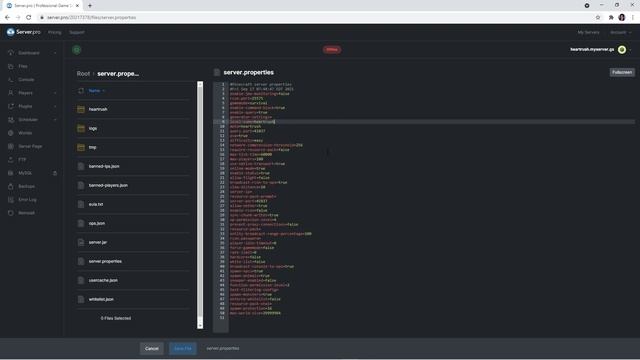Click the heartrush.myserver.gs server avatar
Image resolution: width=640 pixels, height=360 pixels.
tap(622, 50)
